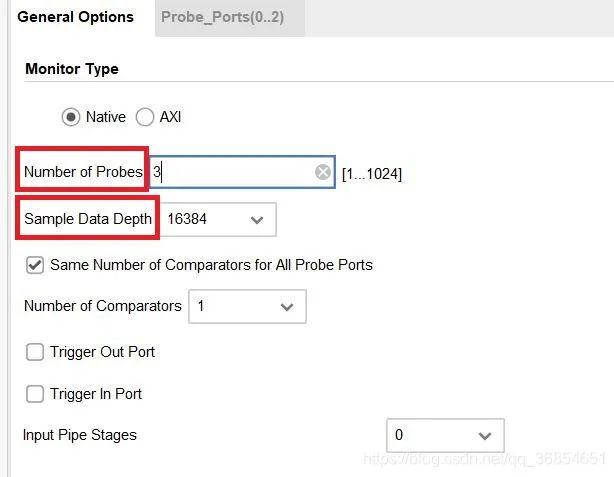The width and height of the screenshot is (614, 477).
Task: Click the Input Pipe Stages chevron arrow
Action: [485, 435]
